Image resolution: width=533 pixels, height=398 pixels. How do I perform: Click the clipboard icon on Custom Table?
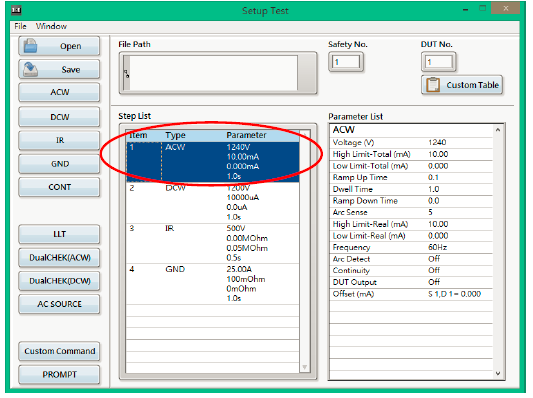tap(433, 85)
